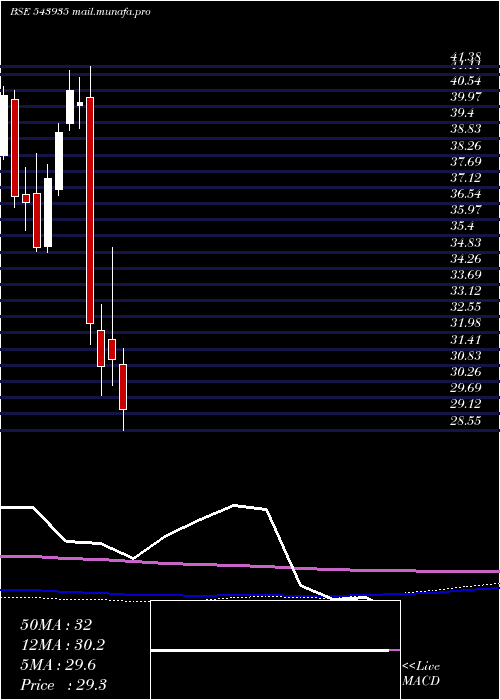Select the 29.12 price axis label

[466, 404]
